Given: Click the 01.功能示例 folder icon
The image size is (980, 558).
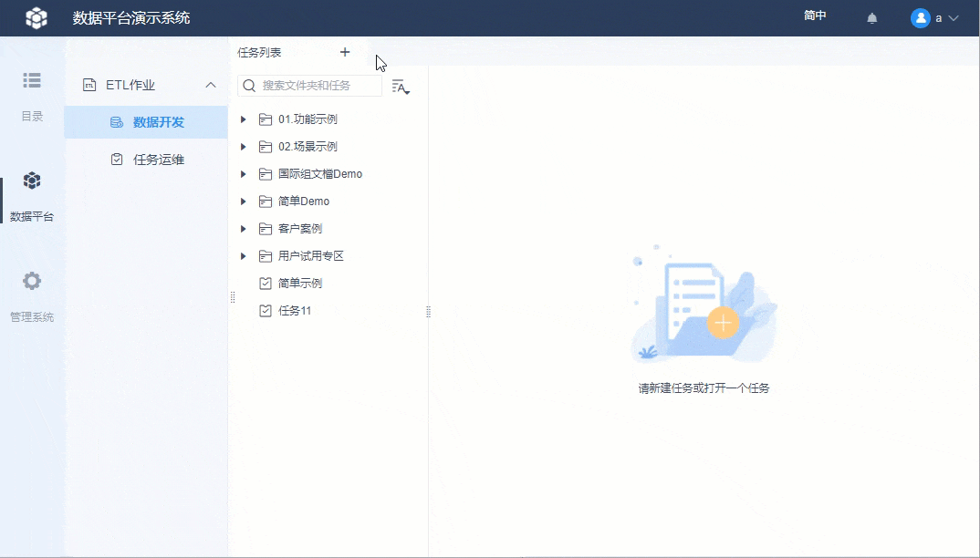Looking at the screenshot, I should pos(266,119).
